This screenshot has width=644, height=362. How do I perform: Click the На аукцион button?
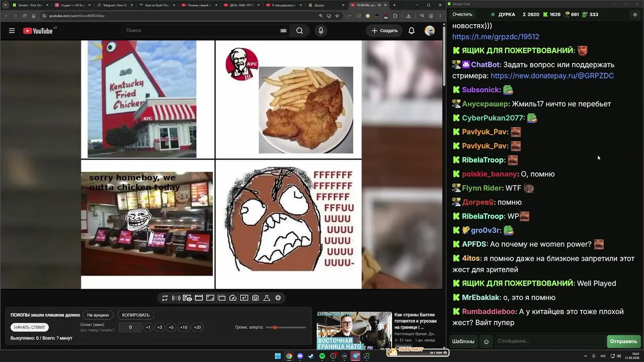coord(98,315)
